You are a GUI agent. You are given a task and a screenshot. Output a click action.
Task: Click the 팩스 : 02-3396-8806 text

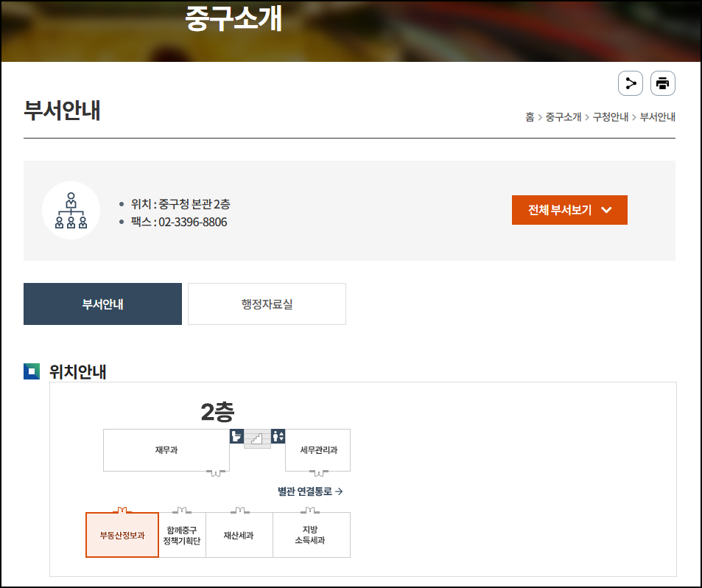coord(179,222)
